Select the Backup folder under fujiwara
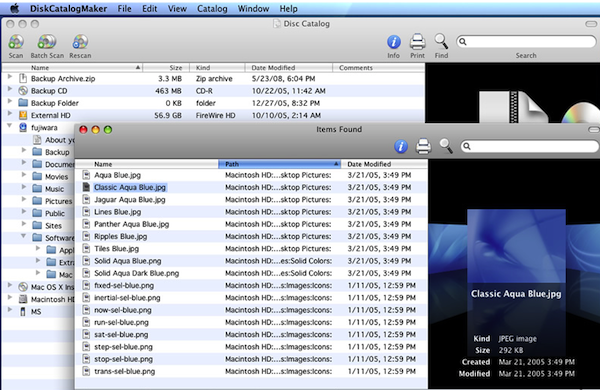 [x=57, y=152]
